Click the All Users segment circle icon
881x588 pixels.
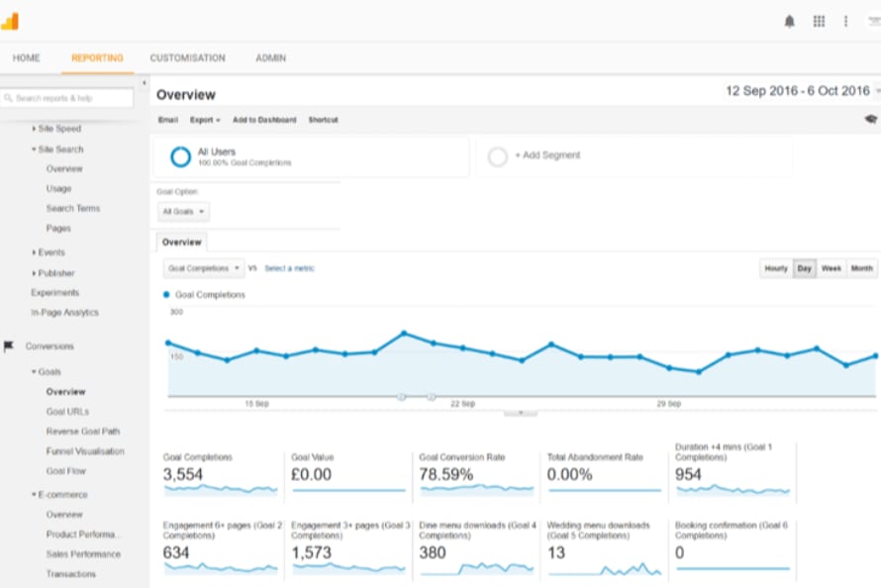click(180, 156)
